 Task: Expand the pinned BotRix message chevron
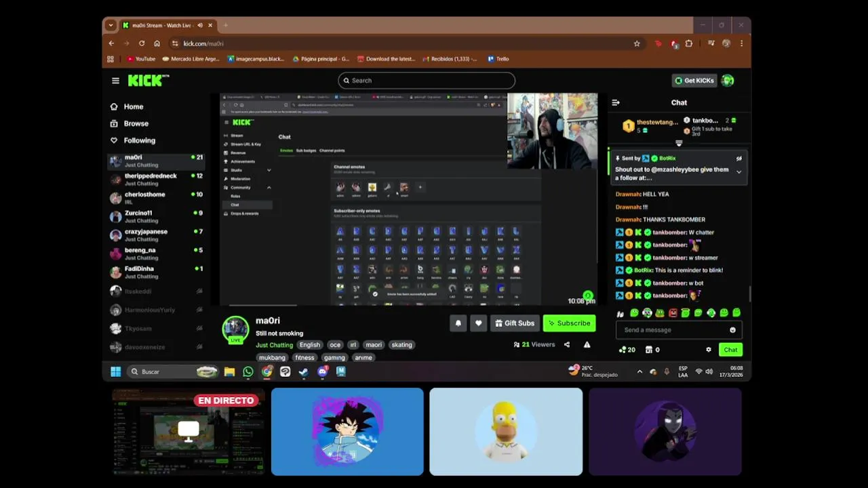pos(738,171)
